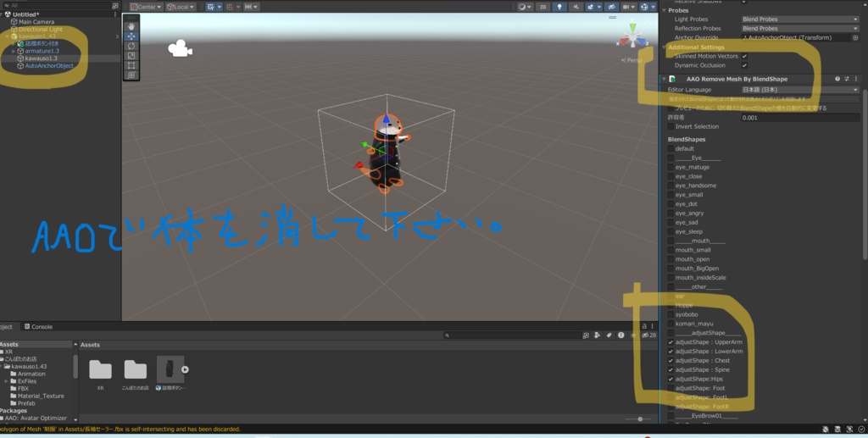This screenshot has width=868, height=438.
Task: Select the Transform tool
Action: (x=131, y=75)
